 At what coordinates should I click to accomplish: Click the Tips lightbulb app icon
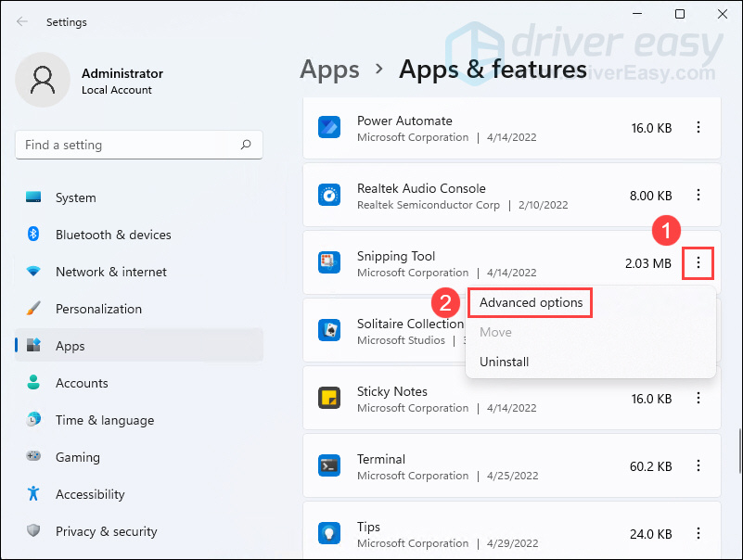click(329, 534)
